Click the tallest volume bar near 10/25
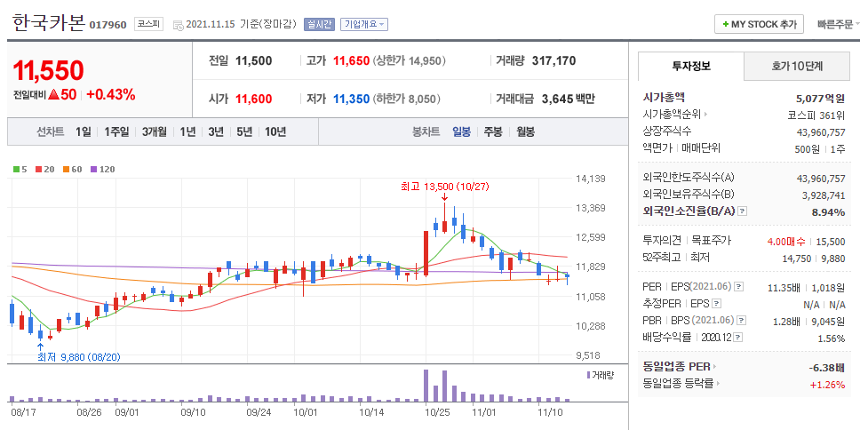 click(426, 386)
